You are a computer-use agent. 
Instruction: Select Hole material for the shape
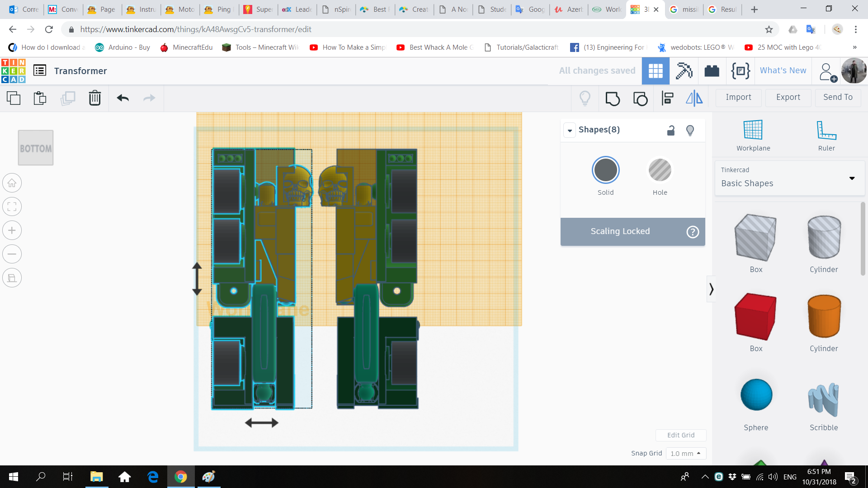[x=660, y=170]
